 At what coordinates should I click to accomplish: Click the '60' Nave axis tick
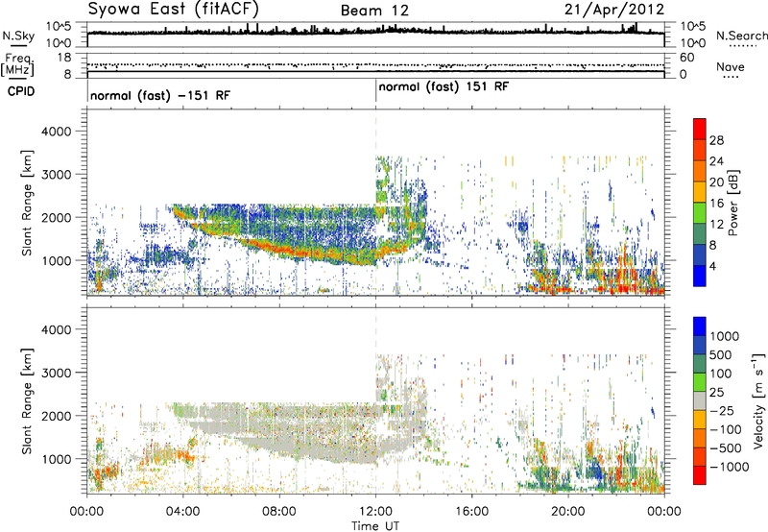(686, 58)
